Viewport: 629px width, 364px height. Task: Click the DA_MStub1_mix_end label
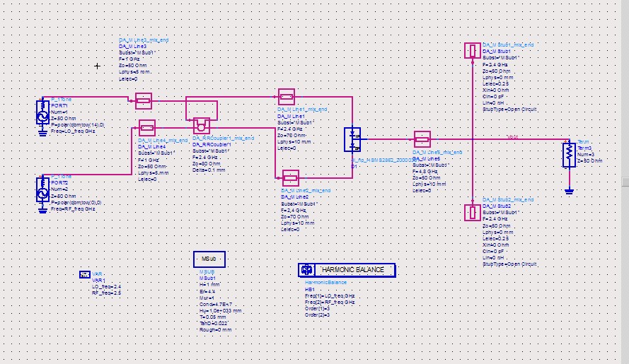[x=508, y=45]
